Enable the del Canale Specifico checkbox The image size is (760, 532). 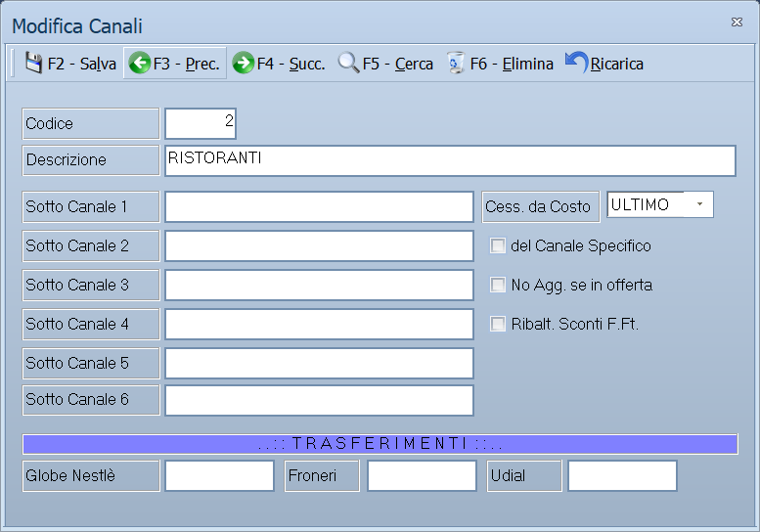[498, 245]
